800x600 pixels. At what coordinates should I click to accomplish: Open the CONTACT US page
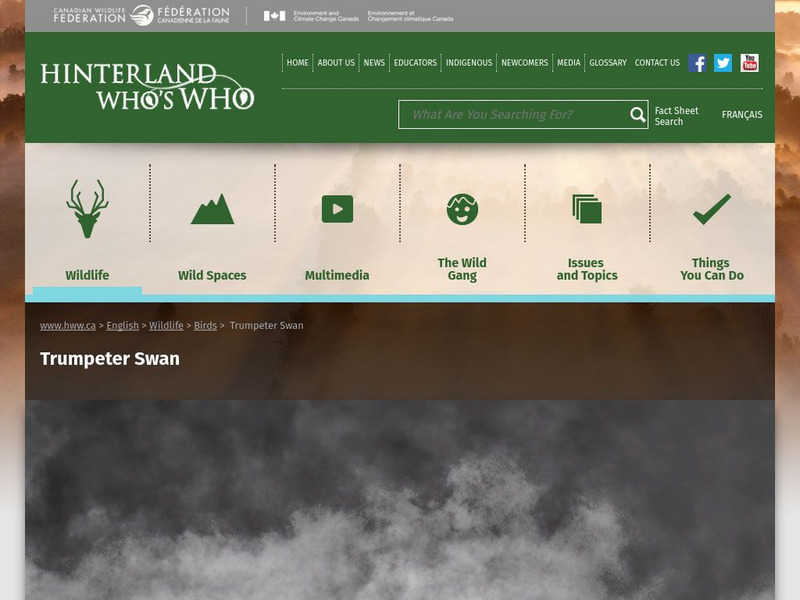point(657,62)
